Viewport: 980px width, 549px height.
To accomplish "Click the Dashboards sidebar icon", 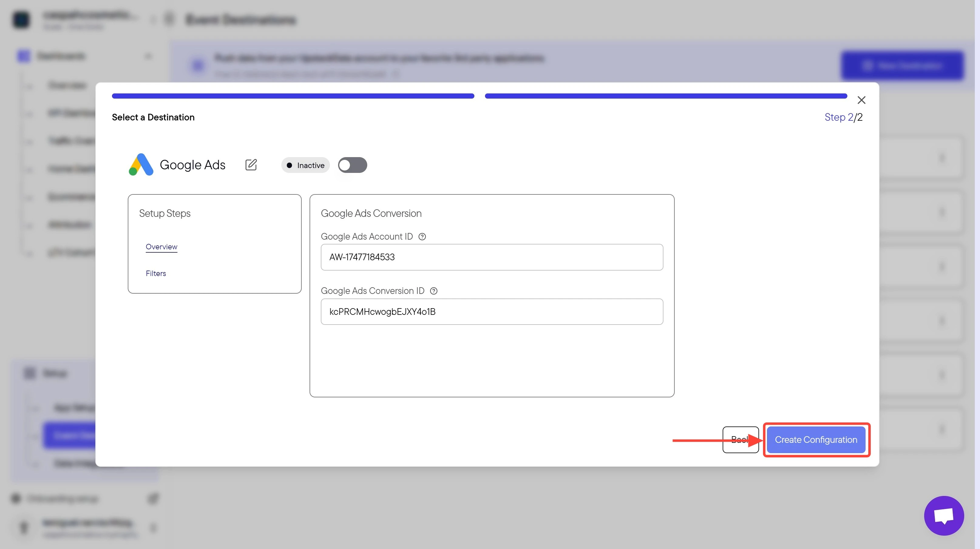I will (24, 56).
